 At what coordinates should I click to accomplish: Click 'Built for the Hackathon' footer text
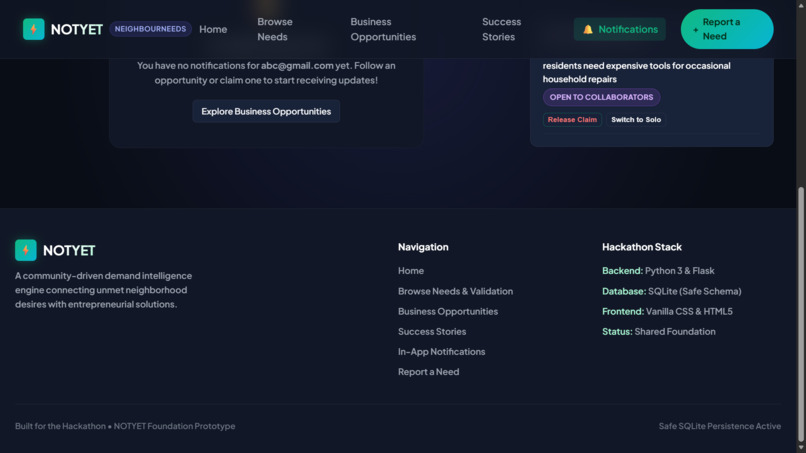60,426
